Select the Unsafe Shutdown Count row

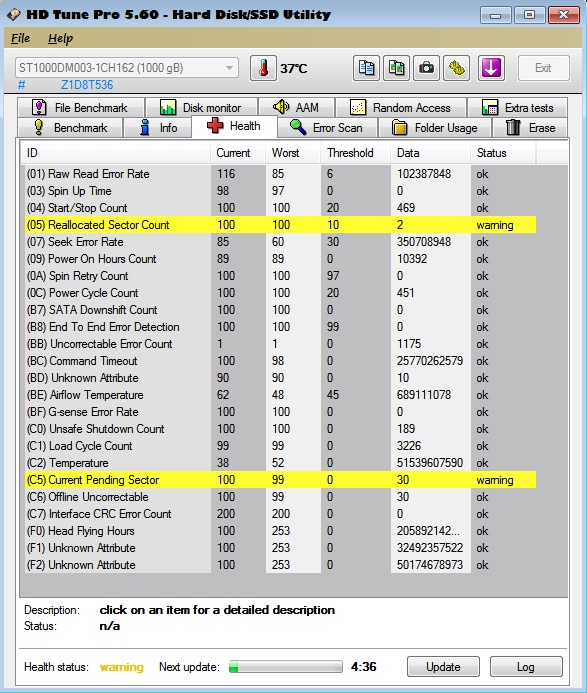tap(280, 429)
